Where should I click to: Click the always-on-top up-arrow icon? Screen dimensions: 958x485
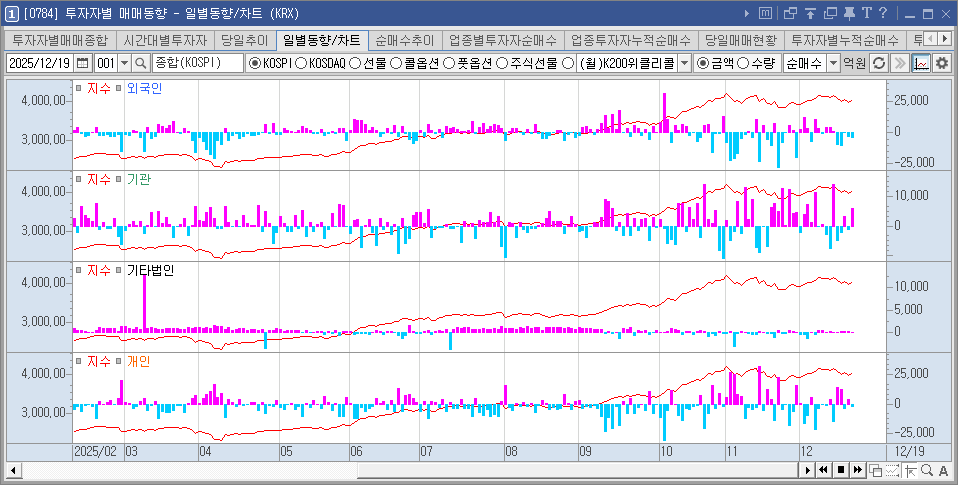810,13
